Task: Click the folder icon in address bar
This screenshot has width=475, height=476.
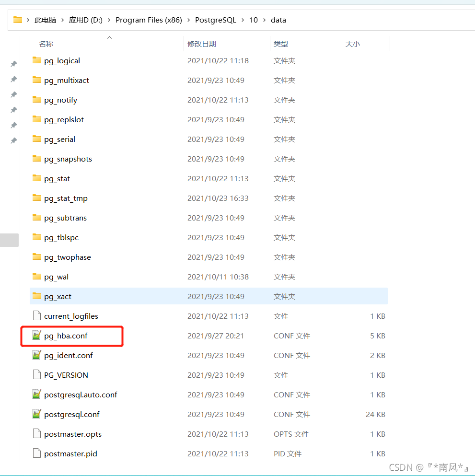Action: point(18,20)
